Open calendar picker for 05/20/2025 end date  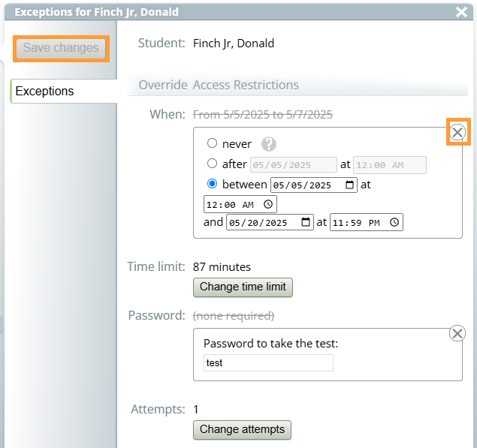tap(306, 222)
